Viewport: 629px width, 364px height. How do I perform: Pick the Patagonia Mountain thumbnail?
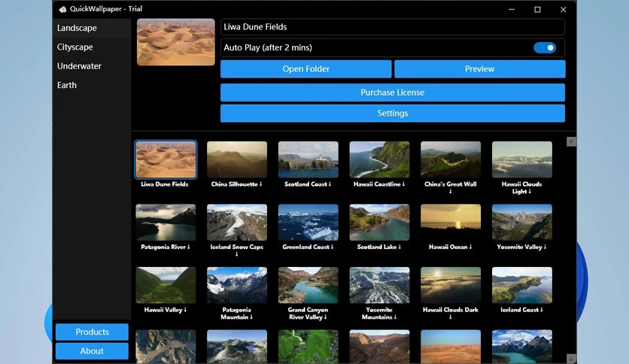237,286
